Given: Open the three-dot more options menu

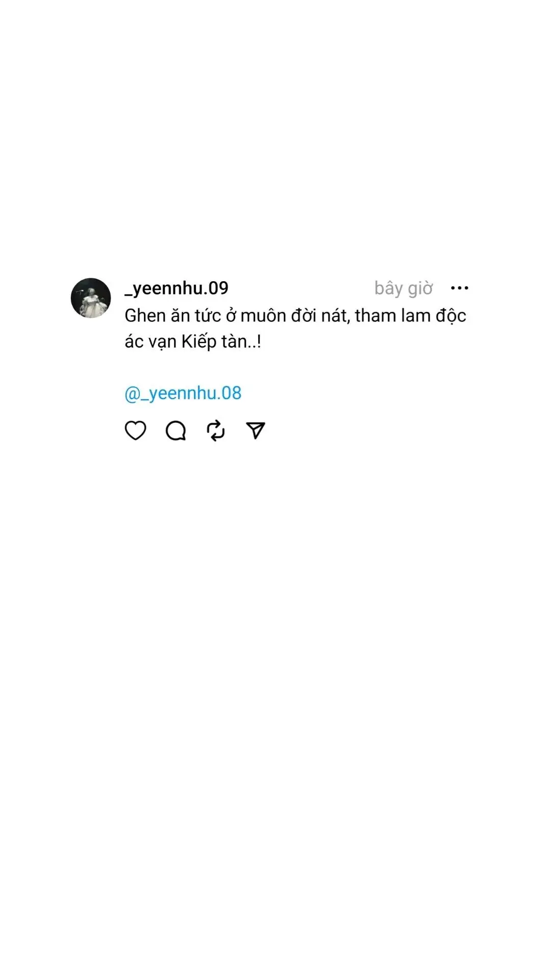Looking at the screenshot, I should (x=460, y=288).
